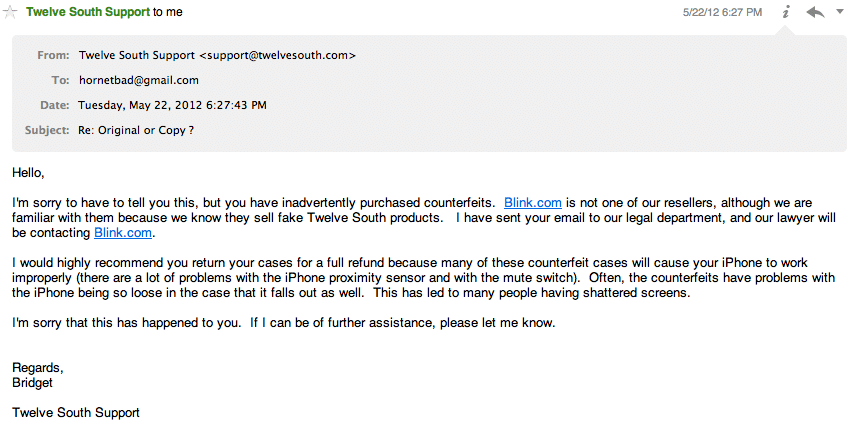Open the more actions dropdown arrow
Screen dimensions: 859x437
(840, 12)
